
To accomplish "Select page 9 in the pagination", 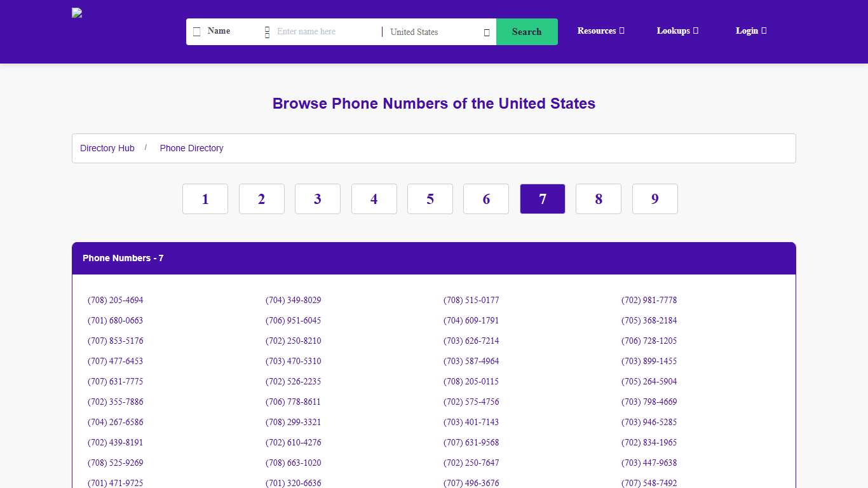I will point(654,199).
